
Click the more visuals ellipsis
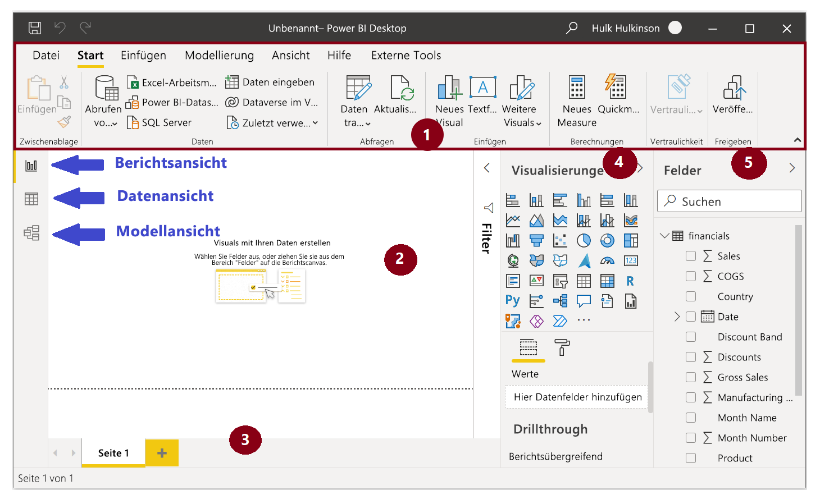[x=584, y=320]
